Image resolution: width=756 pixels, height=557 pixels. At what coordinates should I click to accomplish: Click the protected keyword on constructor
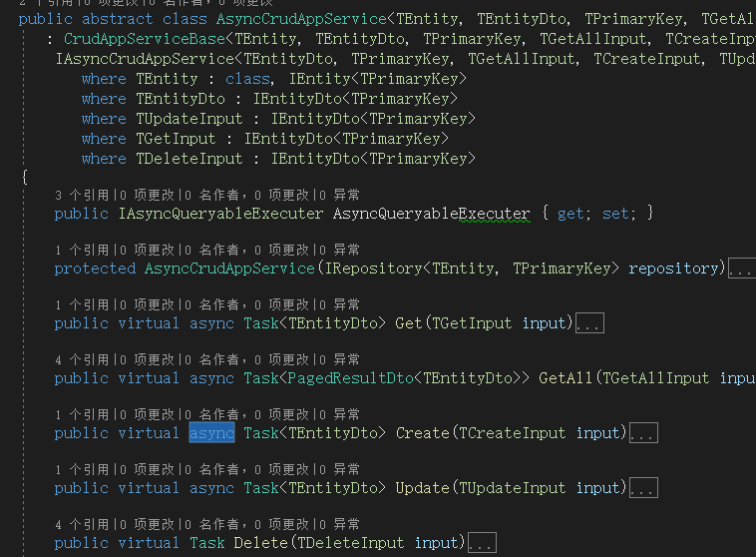click(x=95, y=269)
